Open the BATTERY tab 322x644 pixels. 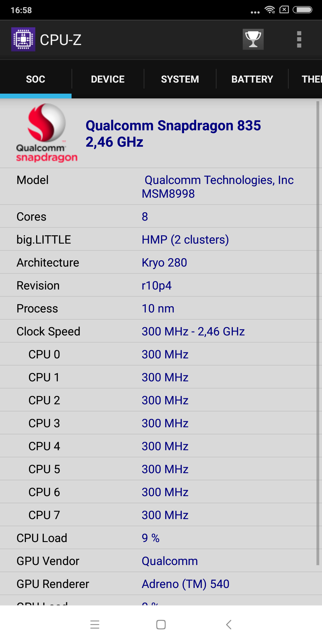point(252,79)
